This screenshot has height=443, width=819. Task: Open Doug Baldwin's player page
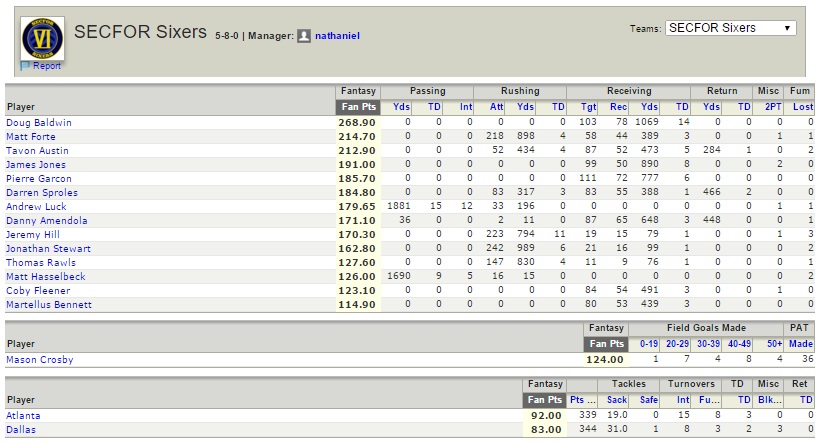tap(39, 123)
